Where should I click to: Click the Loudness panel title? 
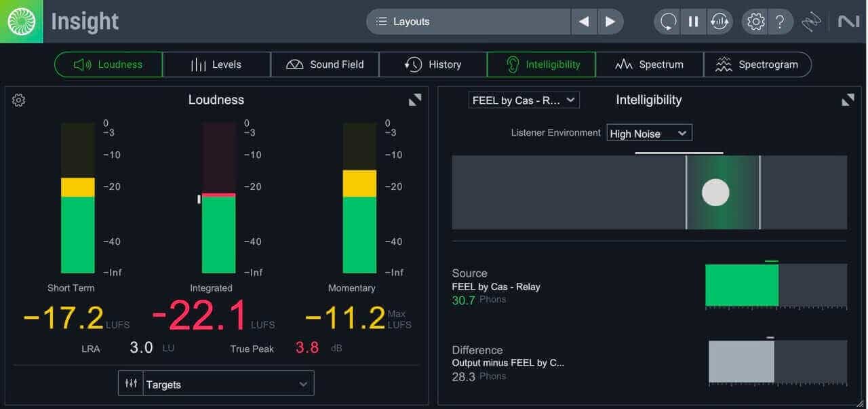click(216, 100)
